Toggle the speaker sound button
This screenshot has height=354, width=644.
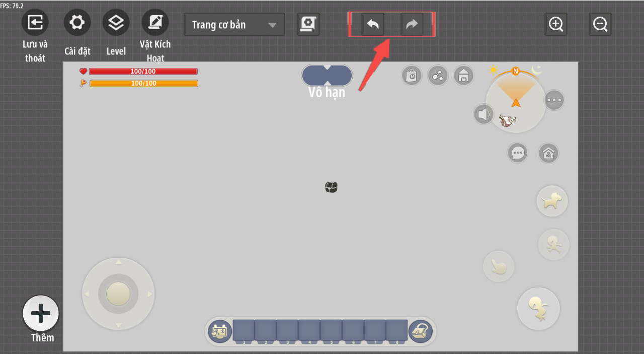point(484,114)
